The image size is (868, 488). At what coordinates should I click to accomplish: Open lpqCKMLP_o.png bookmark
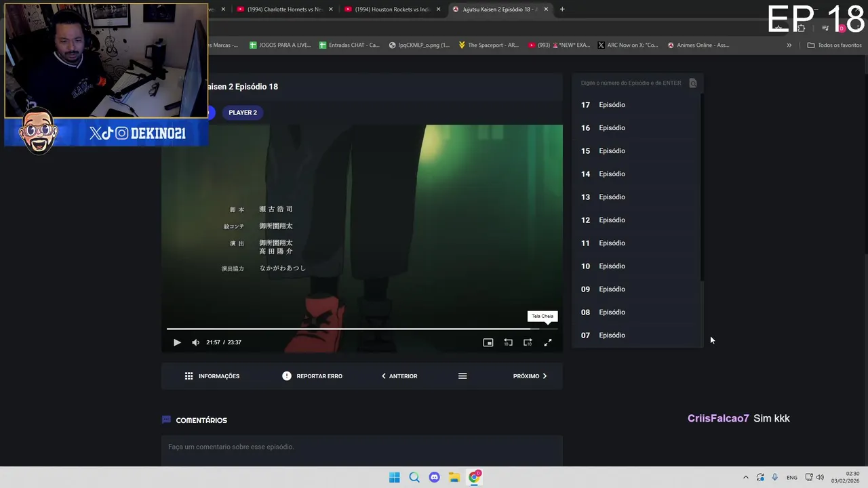(x=419, y=45)
